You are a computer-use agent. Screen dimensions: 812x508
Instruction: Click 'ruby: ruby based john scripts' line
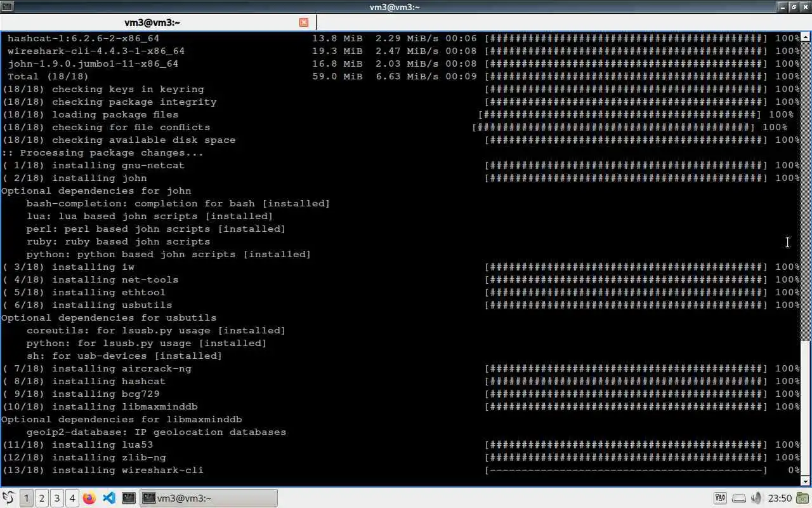(119, 241)
